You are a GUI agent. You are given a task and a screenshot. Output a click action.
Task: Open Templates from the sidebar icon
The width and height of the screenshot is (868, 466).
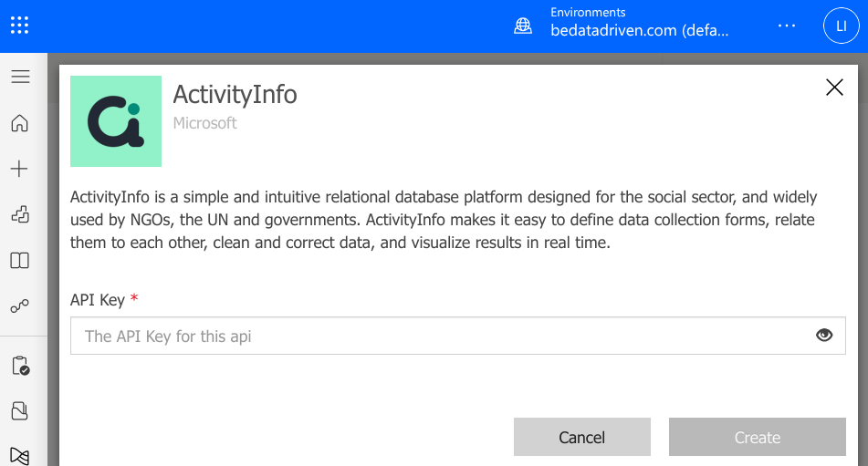pyautogui.click(x=20, y=214)
